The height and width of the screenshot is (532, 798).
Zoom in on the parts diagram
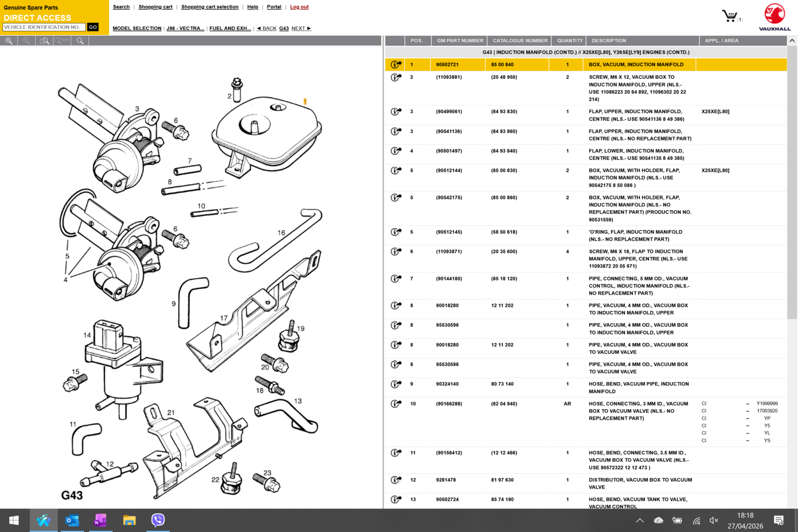(x=9, y=41)
